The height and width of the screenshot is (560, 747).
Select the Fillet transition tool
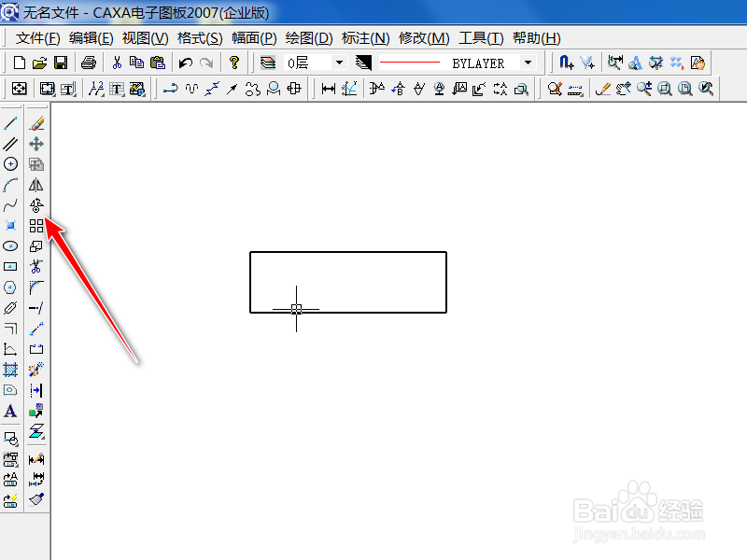(36, 287)
